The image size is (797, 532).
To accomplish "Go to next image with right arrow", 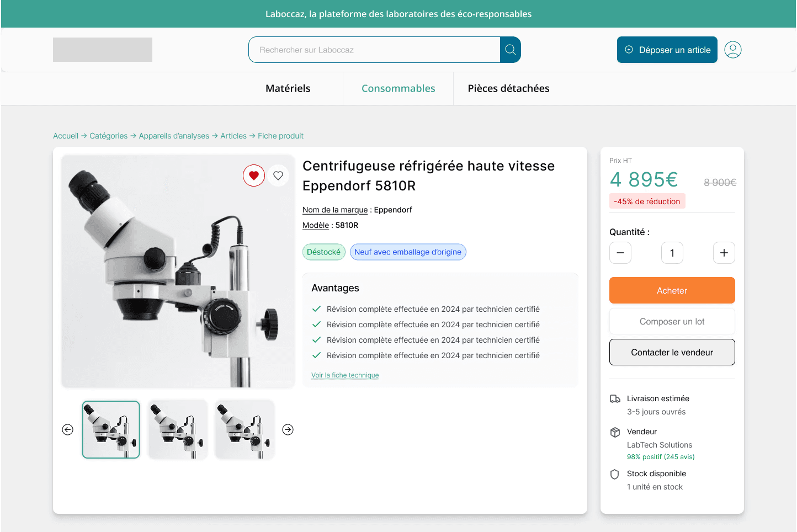I will [x=288, y=429].
